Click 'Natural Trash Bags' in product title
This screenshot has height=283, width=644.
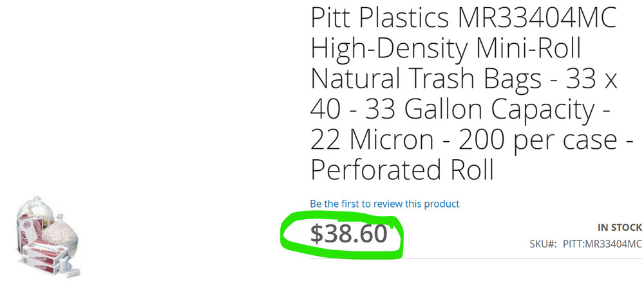point(426,79)
